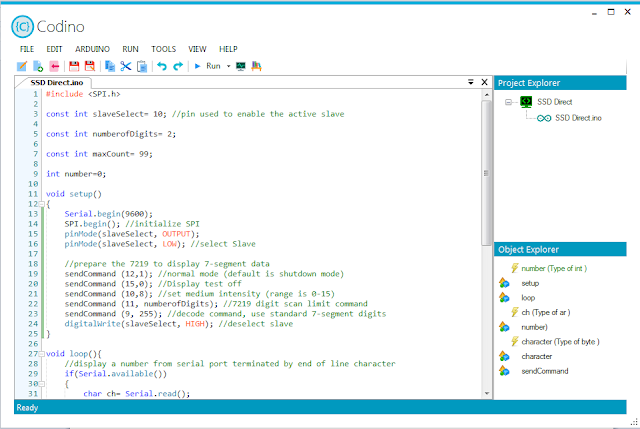Screen dimensions: 640x429
Task: Select SSD Direct.ino in Project Explorer
Action: [578, 118]
